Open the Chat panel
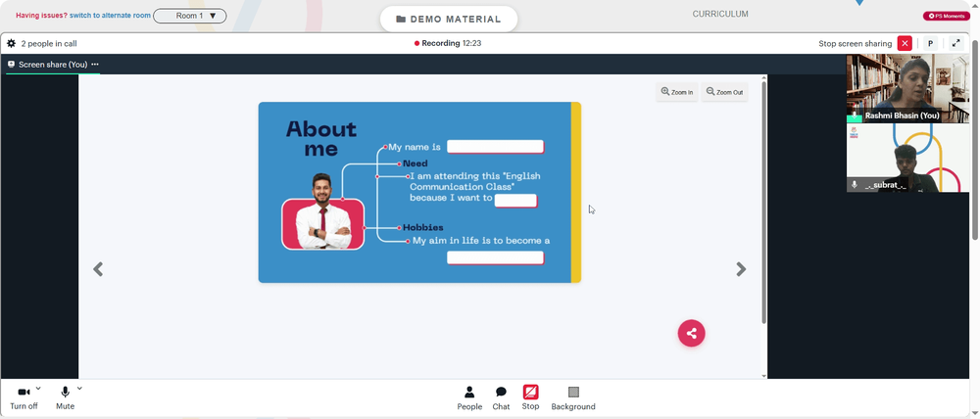 (501, 397)
